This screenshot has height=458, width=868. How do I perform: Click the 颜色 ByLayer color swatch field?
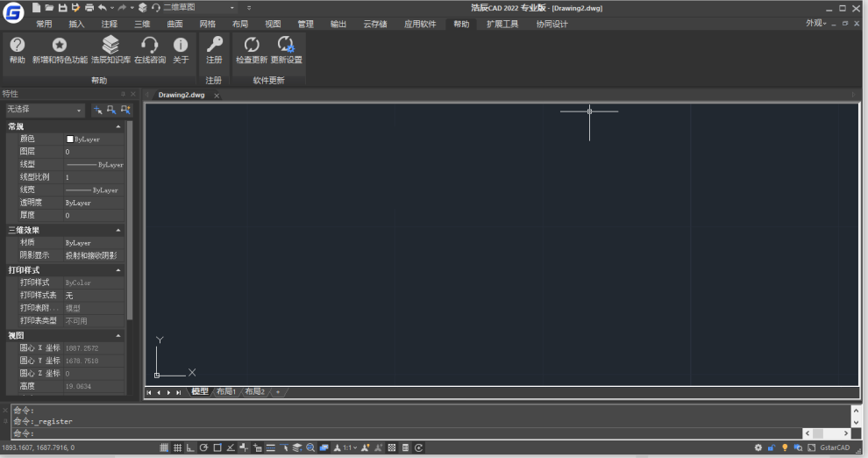pos(94,139)
